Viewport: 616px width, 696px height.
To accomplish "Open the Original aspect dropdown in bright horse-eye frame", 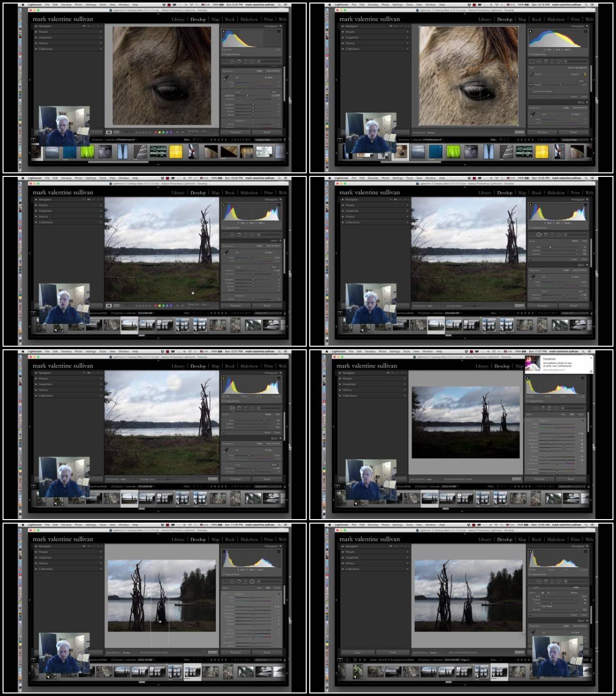I will pos(575,74).
